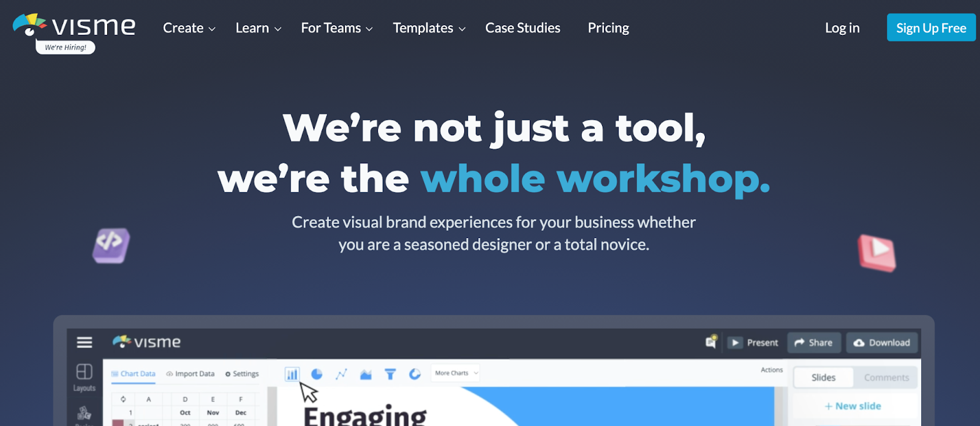The image size is (980, 426).
Task: Select the Nov cell in the data table
Action: [213, 413]
